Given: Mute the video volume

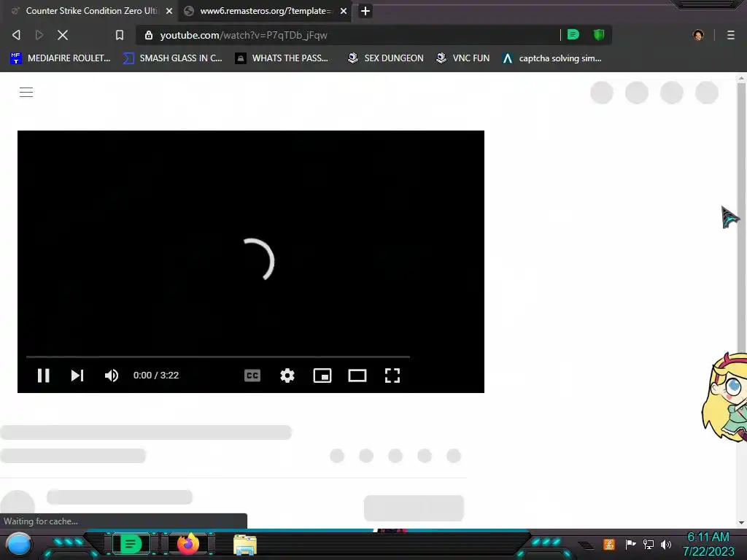Looking at the screenshot, I should pyautogui.click(x=112, y=376).
